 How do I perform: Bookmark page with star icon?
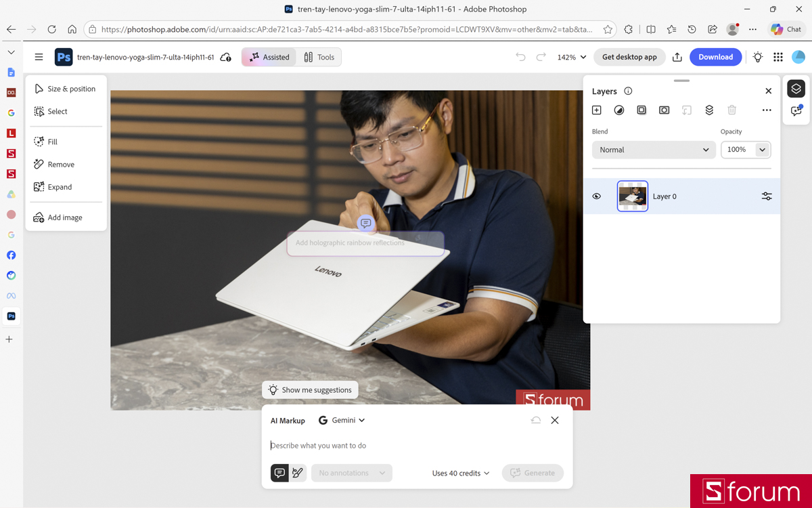click(608, 29)
